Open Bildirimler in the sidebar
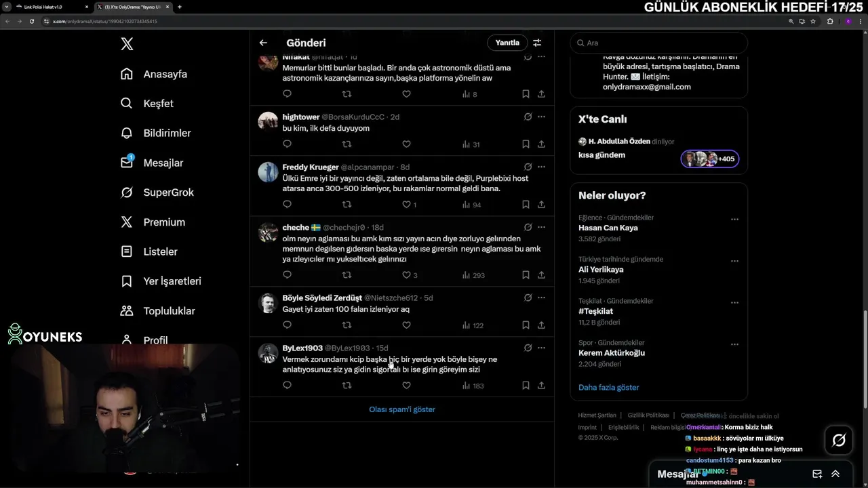The height and width of the screenshot is (488, 868). [156, 133]
